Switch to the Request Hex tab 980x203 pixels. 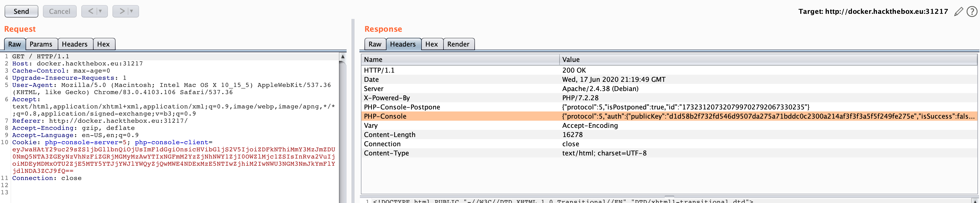(104, 44)
